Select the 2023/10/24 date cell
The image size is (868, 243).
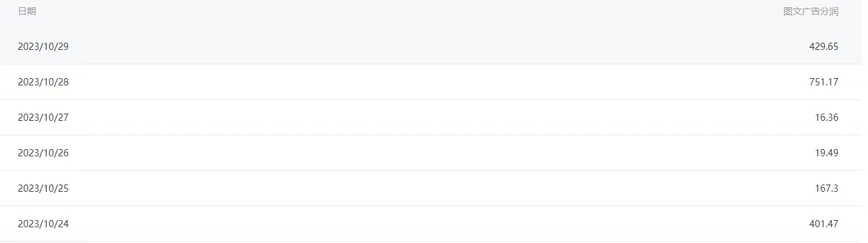coord(43,224)
